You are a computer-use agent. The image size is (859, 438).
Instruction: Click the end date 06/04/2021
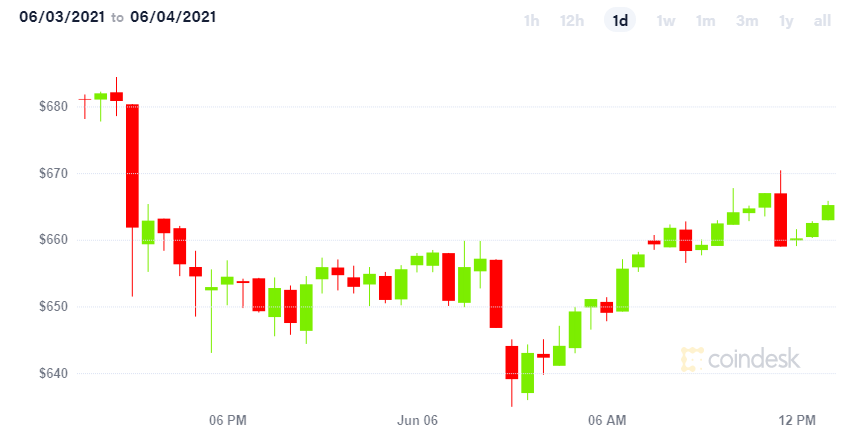tap(173, 17)
